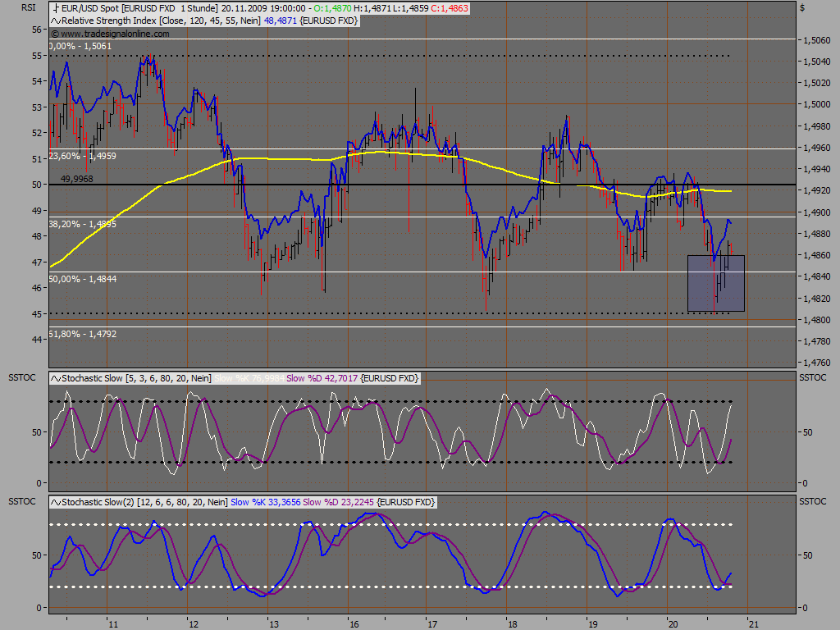
Task: Click 1,5060 on the price axis
Action: click(x=817, y=40)
